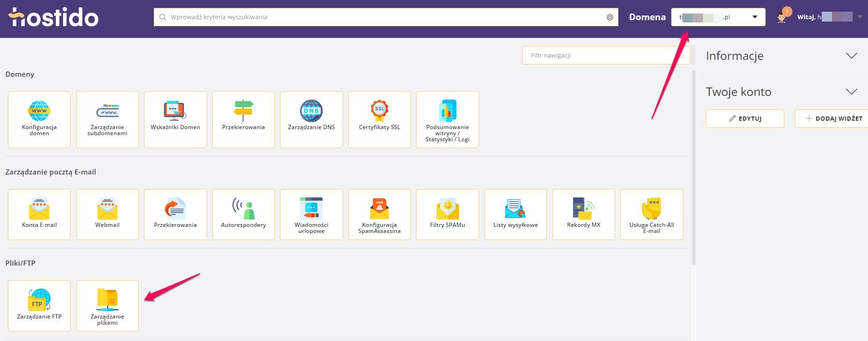
Task: Open the e-mail Przekierowania tile
Action: pyautogui.click(x=175, y=214)
